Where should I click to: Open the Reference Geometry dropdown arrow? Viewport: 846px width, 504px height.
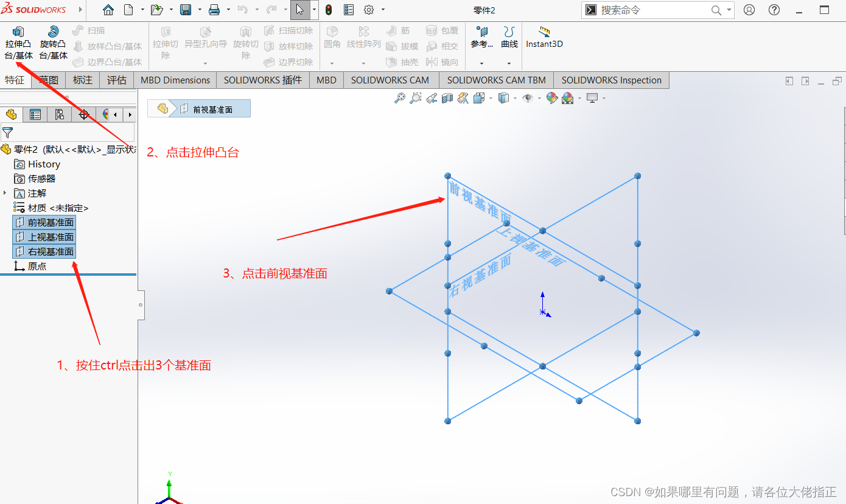click(481, 63)
